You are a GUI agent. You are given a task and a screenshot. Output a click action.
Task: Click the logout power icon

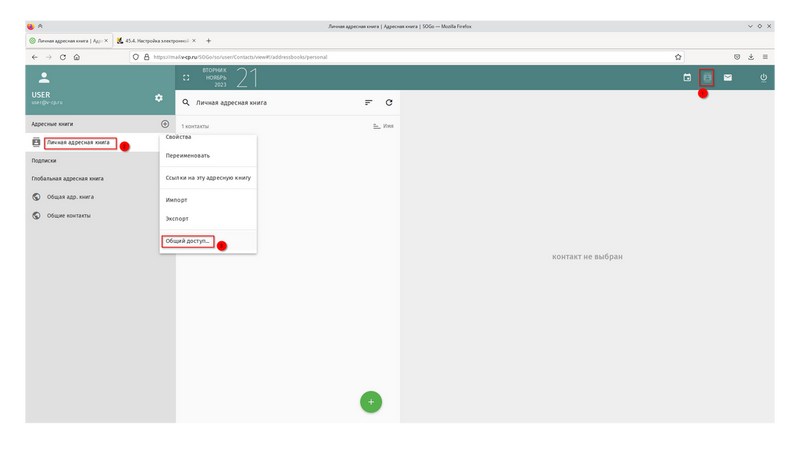[x=763, y=77]
